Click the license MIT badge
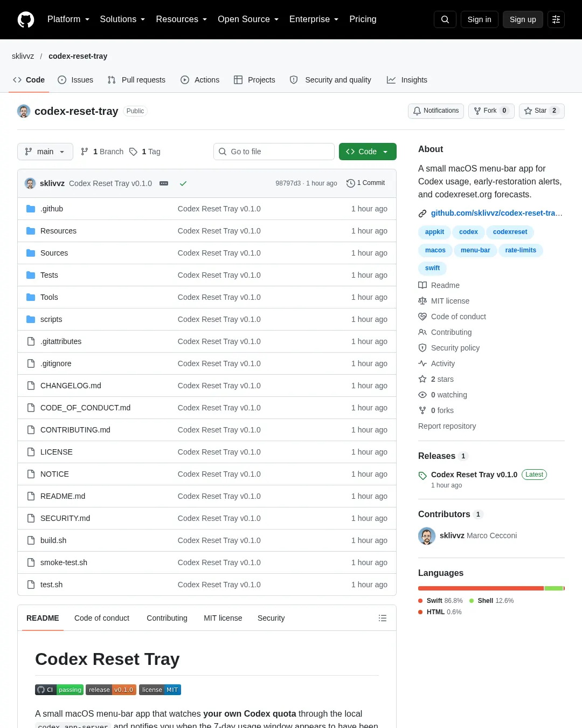Image resolution: width=582 pixels, height=728 pixels. [160, 690]
